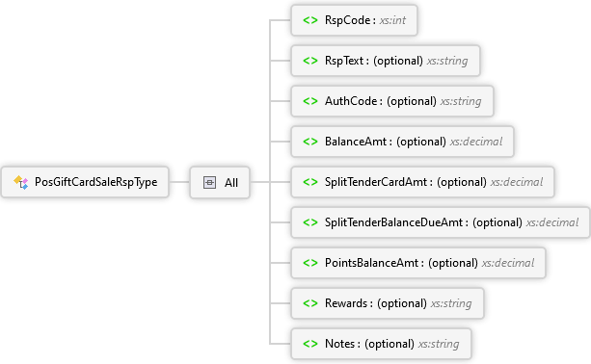Click the green element icon of AuthCode

point(310,101)
